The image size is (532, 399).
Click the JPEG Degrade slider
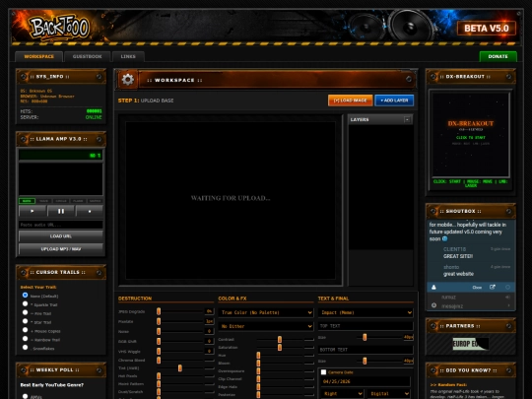pyautogui.click(x=180, y=311)
